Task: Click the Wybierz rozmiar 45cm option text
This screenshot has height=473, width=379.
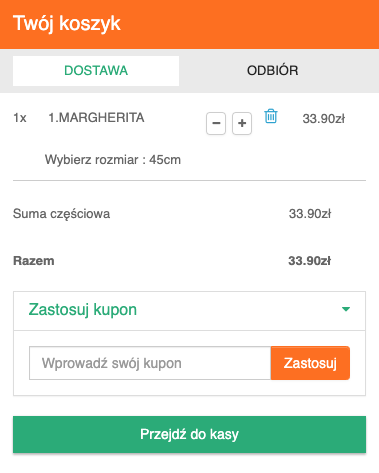Action: pos(113,160)
